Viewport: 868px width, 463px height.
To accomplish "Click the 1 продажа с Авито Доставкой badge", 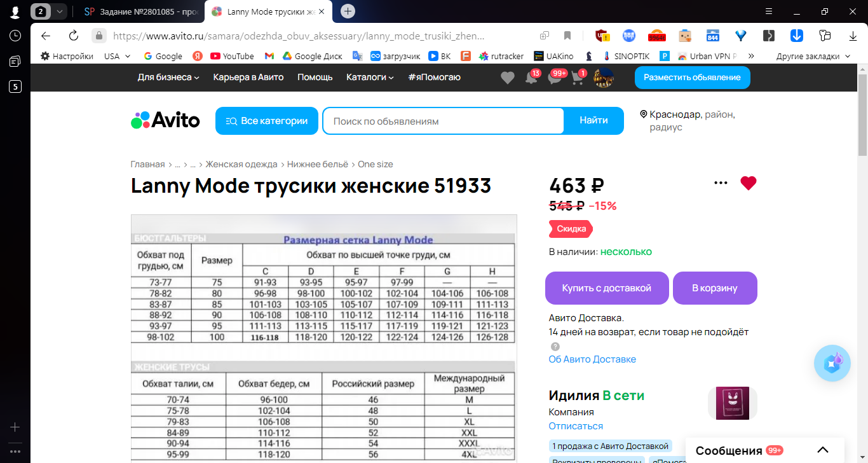I will (x=610, y=446).
